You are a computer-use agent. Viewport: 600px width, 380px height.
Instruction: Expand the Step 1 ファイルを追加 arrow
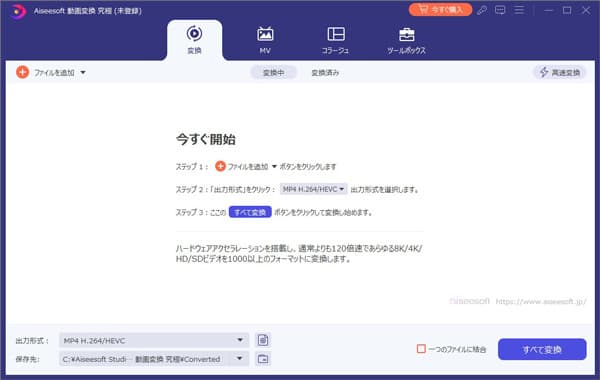click(274, 166)
